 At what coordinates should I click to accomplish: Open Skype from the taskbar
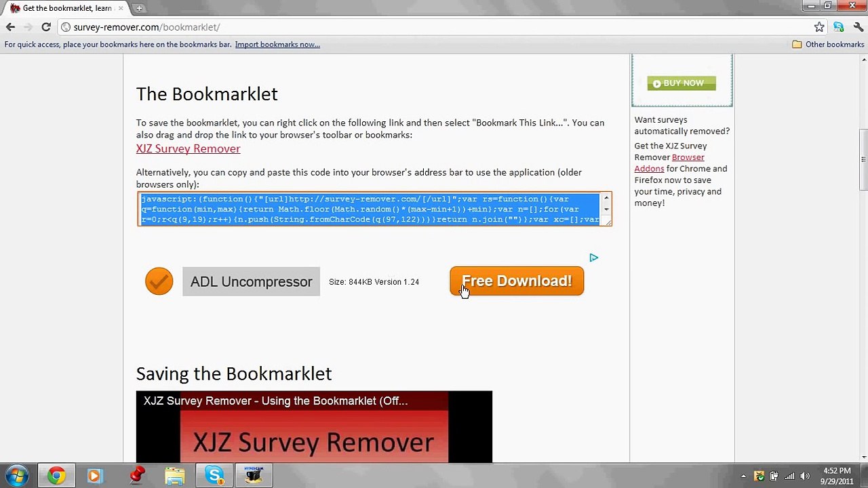point(214,476)
